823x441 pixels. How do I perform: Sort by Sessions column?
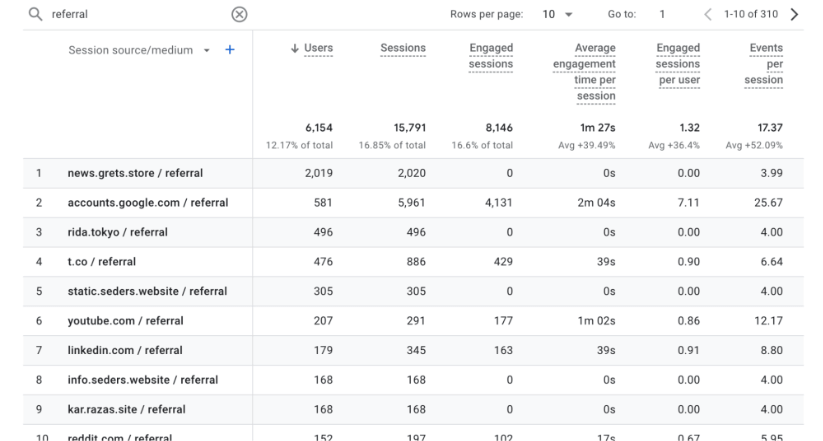pos(402,48)
